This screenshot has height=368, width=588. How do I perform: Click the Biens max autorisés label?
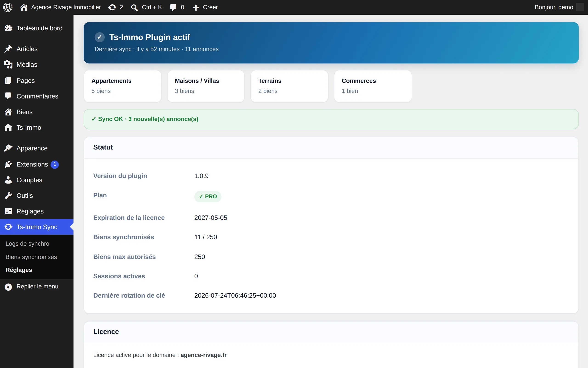click(x=124, y=257)
